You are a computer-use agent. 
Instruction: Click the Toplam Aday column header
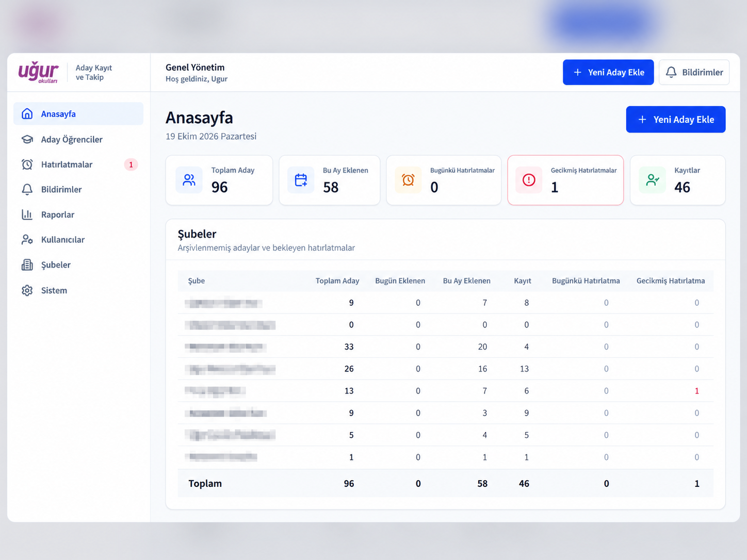[x=337, y=281]
